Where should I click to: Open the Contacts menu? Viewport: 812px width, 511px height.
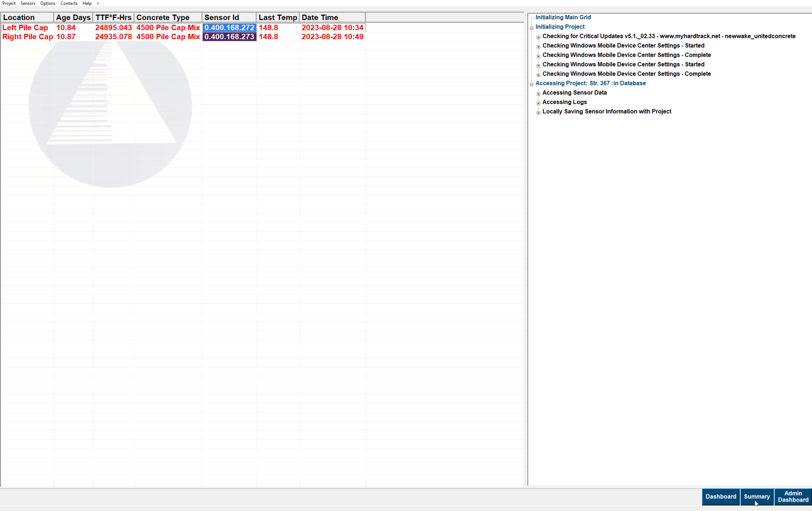pos(69,3)
